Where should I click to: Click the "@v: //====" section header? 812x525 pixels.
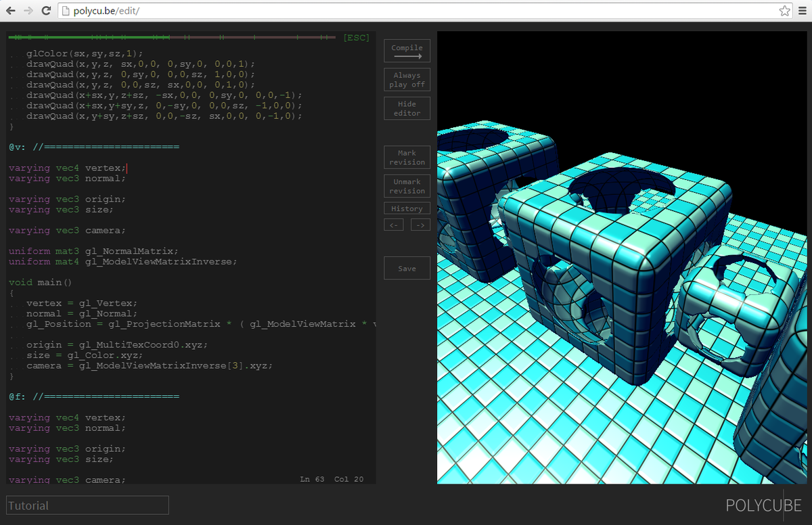[93, 147]
